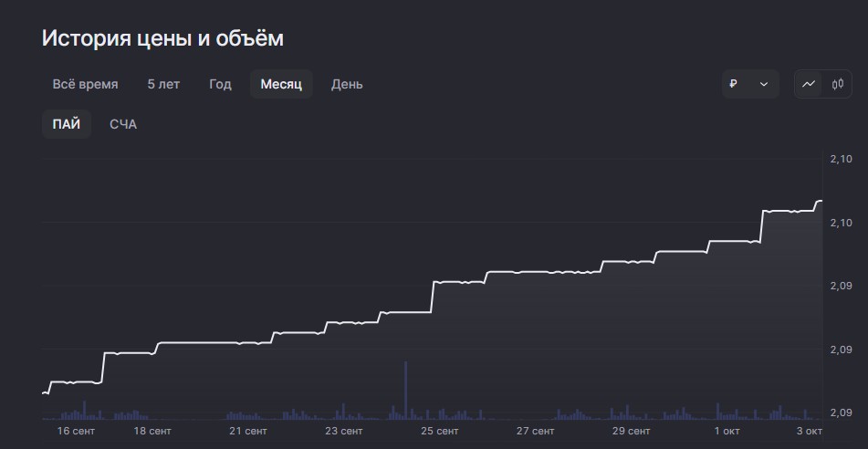Click the '1 окт' date axis label
Image resolution: width=868 pixels, height=449 pixels.
pyautogui.click(x=727, y=431)
